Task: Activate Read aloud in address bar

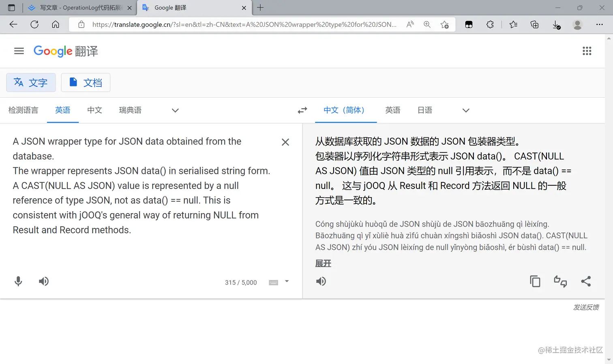Action: [x=410, y=24]
